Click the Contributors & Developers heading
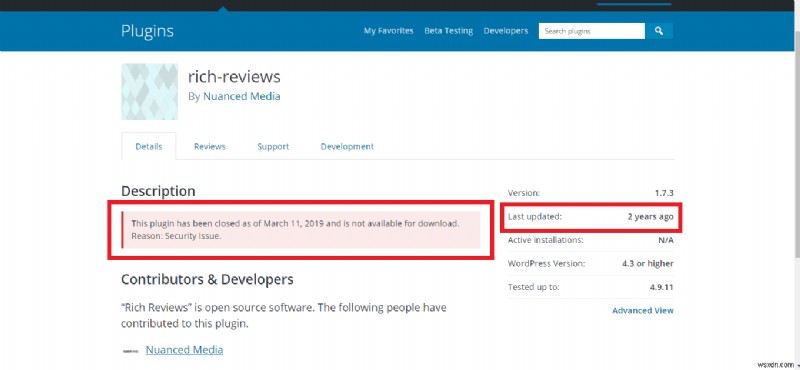Screen dimensions: 800x370 coord(207,280)
